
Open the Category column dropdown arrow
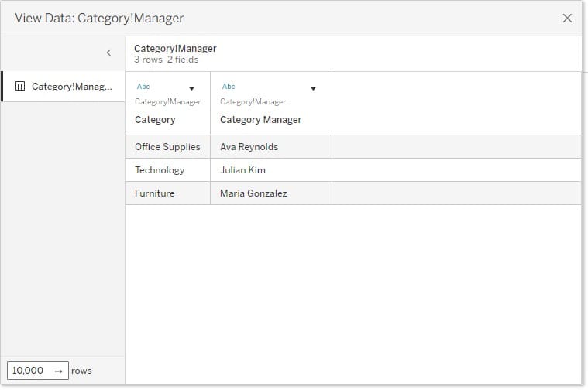[191, 88]
